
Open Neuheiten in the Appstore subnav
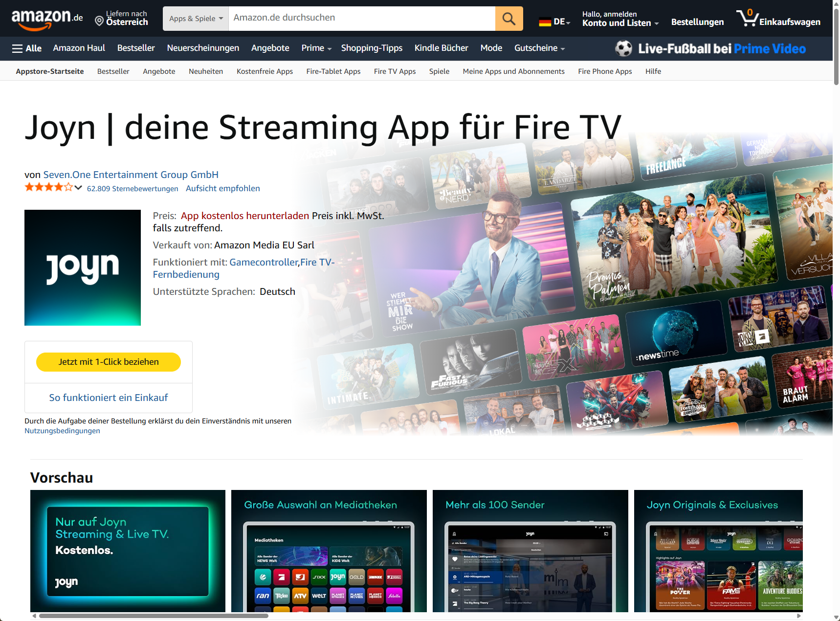[x=206, y=71]
